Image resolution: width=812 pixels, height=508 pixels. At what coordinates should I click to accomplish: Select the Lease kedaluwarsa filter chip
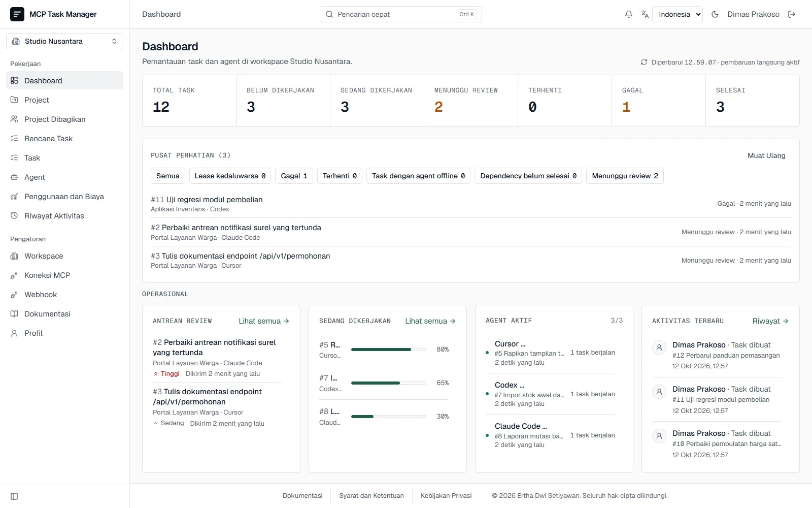[x=230, y=176]
